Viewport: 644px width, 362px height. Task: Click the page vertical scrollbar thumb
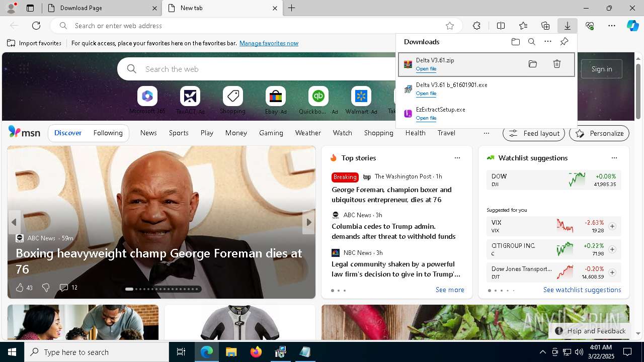pos(638,92)
